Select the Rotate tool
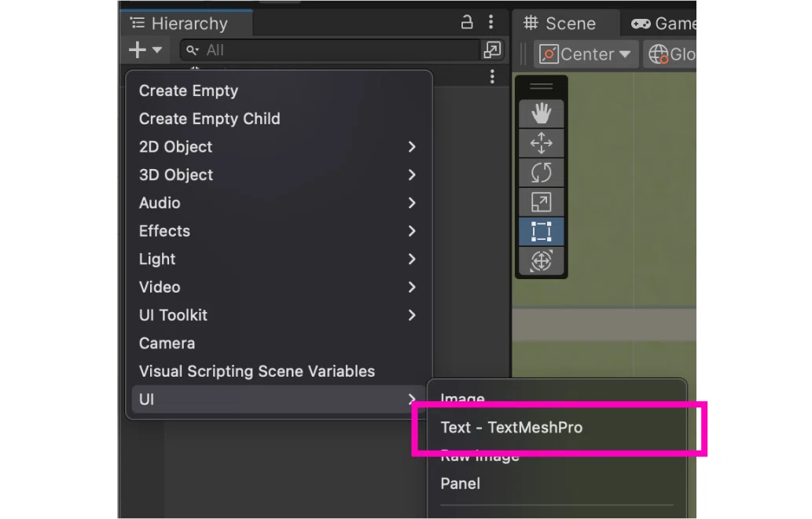The image size is (812, 519). click(541, 172)
